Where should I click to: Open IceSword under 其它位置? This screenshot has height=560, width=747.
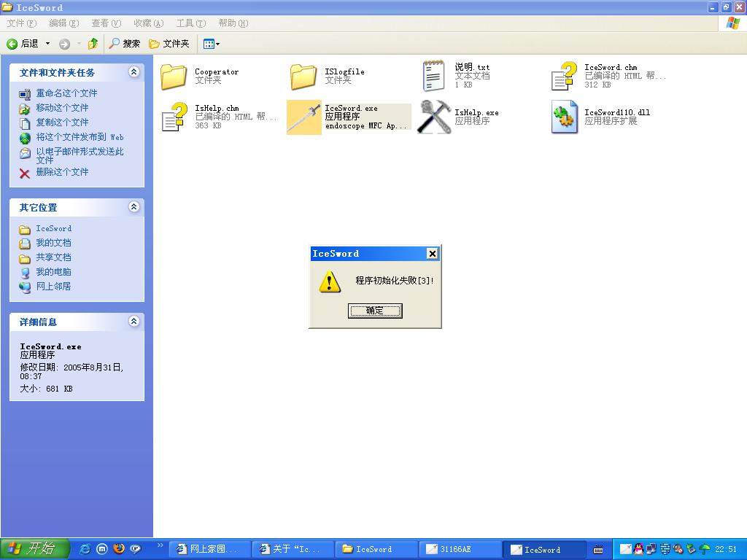(54, 228)
